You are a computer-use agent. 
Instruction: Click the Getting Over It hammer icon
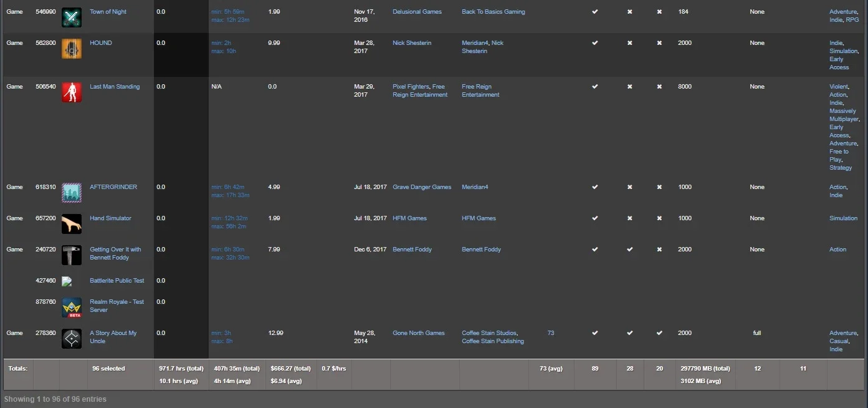[72, 255]
